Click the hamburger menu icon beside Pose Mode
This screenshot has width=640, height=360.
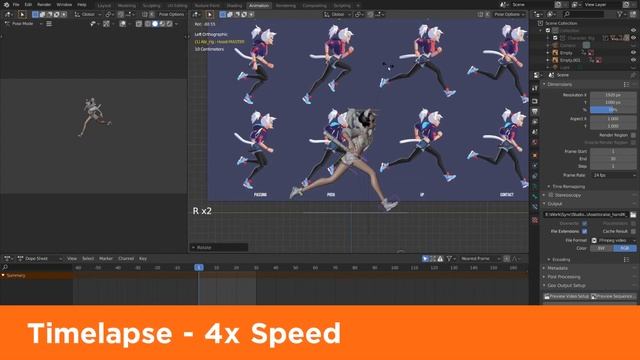click(x=49, y=24)
